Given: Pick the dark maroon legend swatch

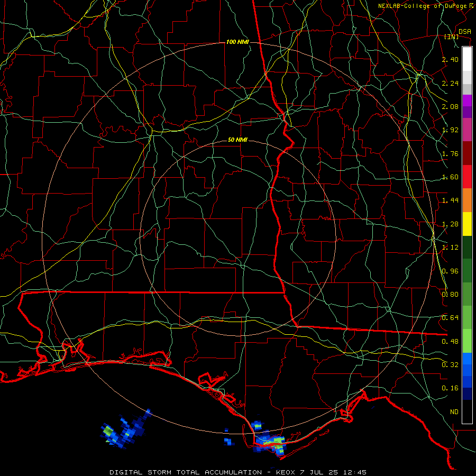Looking at the screenshot, I should [467, 153].
